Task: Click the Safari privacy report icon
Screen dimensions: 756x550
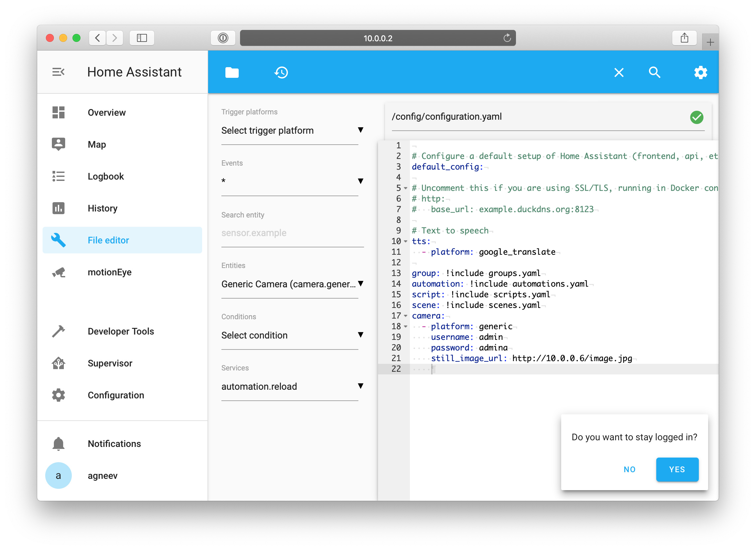Action: point(223,38)
